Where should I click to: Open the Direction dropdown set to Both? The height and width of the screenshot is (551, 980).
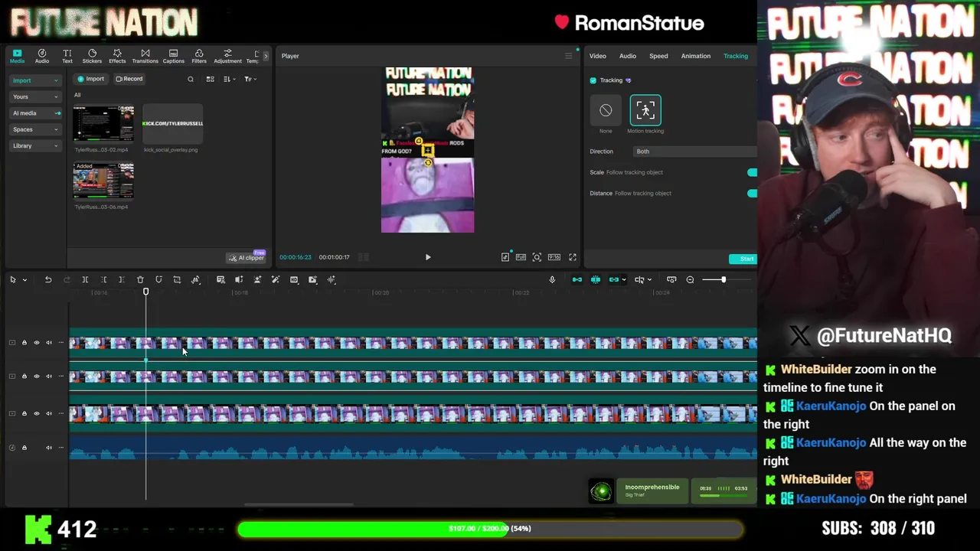click(x=694, y=152)
